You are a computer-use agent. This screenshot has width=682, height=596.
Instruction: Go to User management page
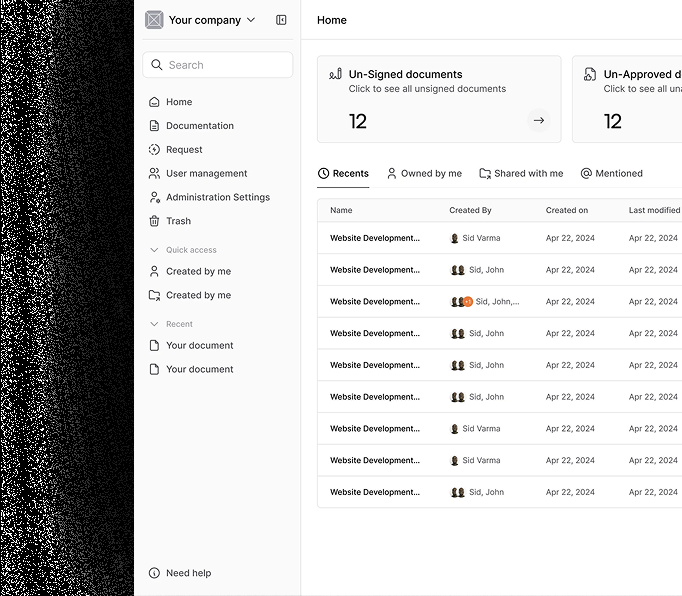(206, 173)
